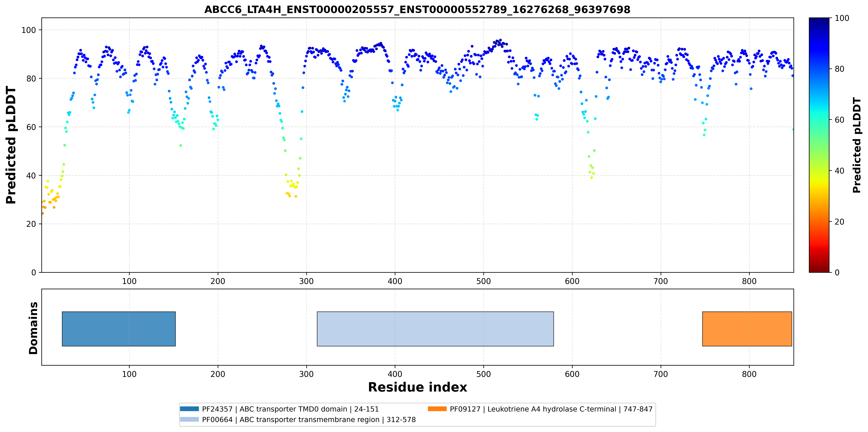Click the Residue index axis label
This screenshot has width=868, height=432.
[x=418, y=387]
